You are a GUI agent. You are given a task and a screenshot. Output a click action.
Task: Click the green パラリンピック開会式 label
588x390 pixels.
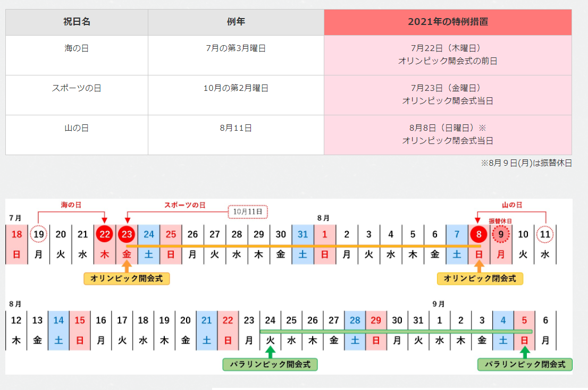tap(270, 364)
